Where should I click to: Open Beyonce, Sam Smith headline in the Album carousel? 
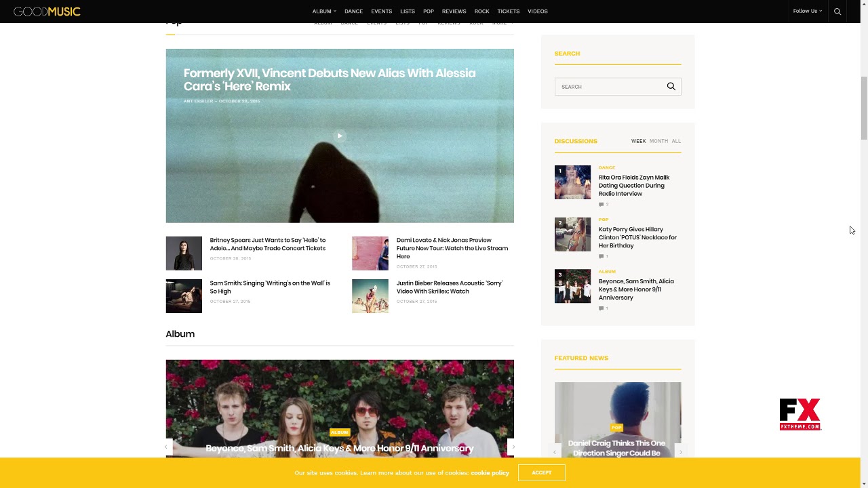[x=340, y=448]
